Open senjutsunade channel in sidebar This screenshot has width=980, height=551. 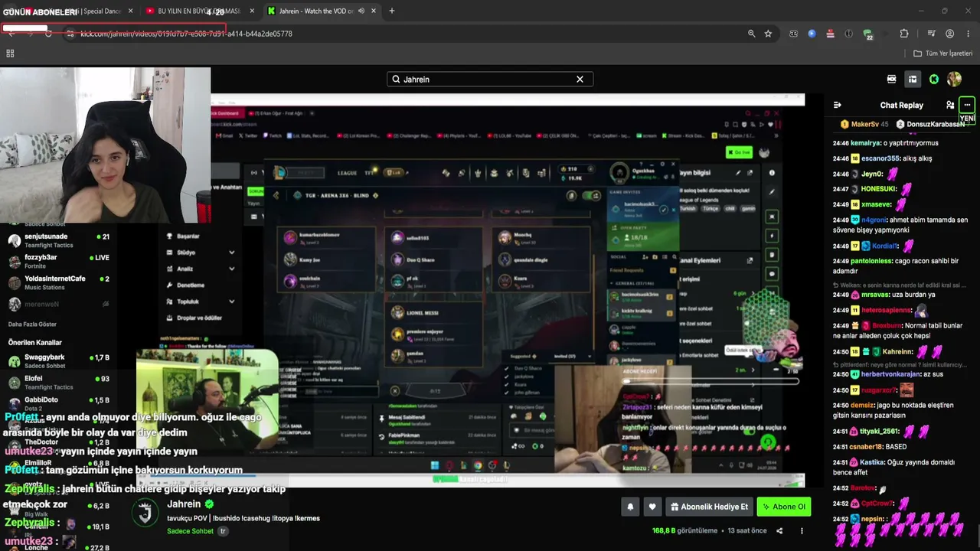tap(58, 241)
